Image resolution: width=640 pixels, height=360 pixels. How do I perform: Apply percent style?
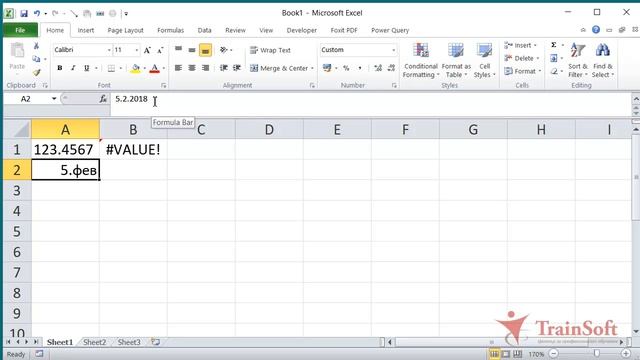tap(346, 68)
